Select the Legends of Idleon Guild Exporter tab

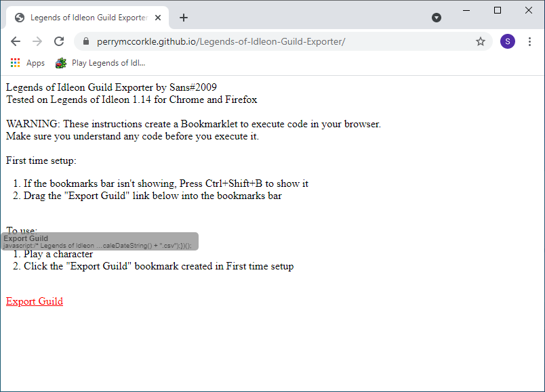(87, 18)
